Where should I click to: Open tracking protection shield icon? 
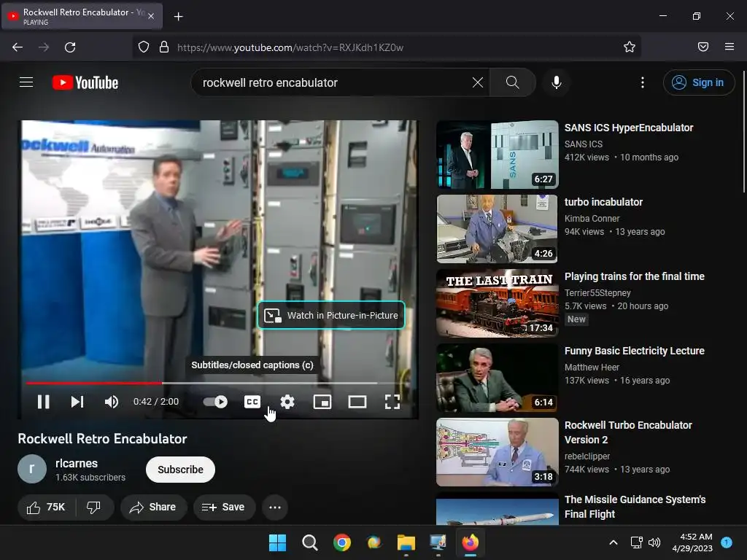click(144, 47)
